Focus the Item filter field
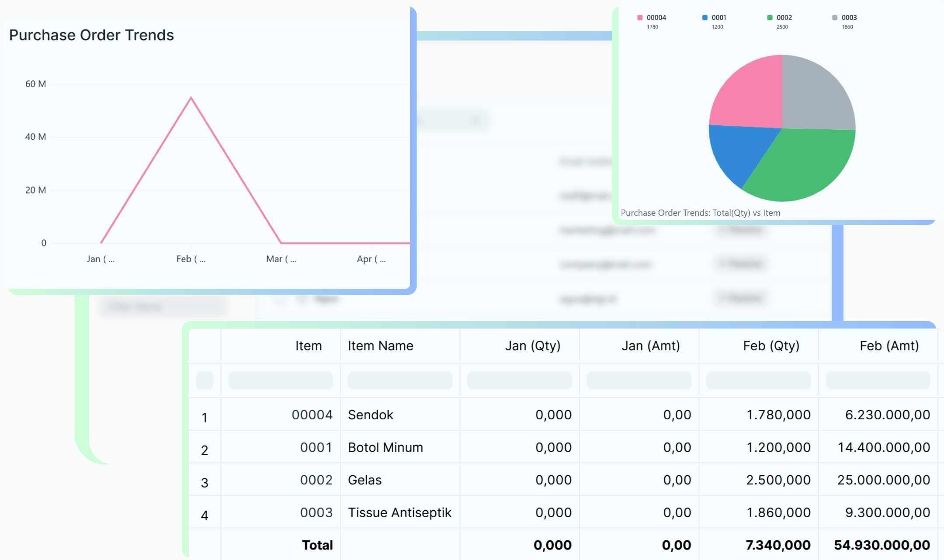The height and width of the screenshot is (560, 944). point(280,380)
